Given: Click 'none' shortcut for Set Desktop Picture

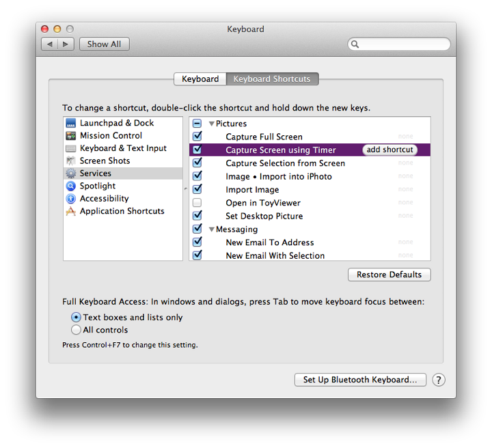Looking at the screenshot, I should 405,216.
